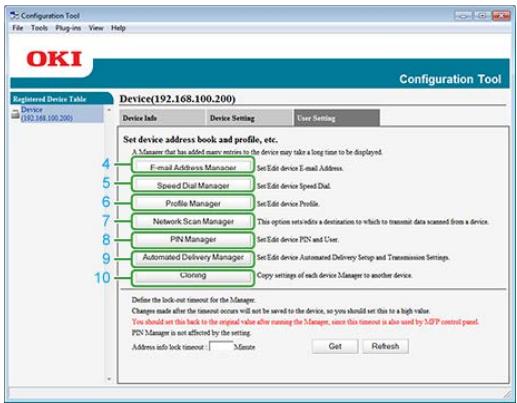Open the Plug-ins menu

pos(68,28)
